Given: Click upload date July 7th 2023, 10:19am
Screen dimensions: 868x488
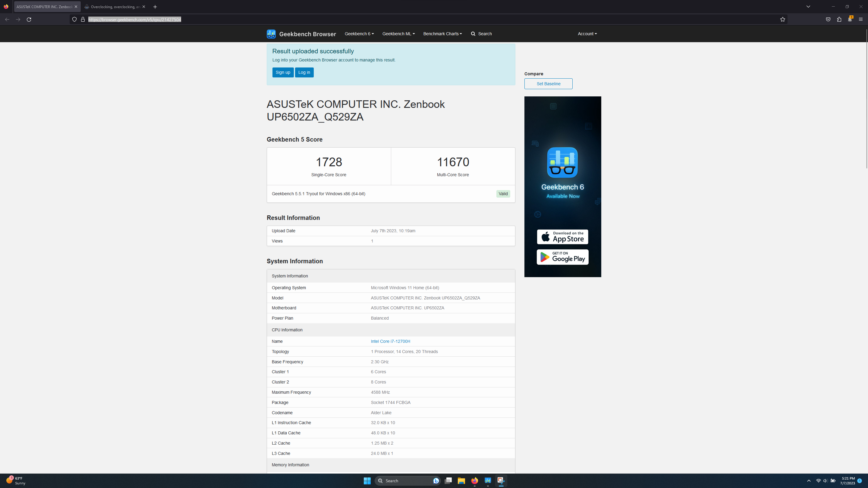Looking at the screenshot, I should click(393, 231).
